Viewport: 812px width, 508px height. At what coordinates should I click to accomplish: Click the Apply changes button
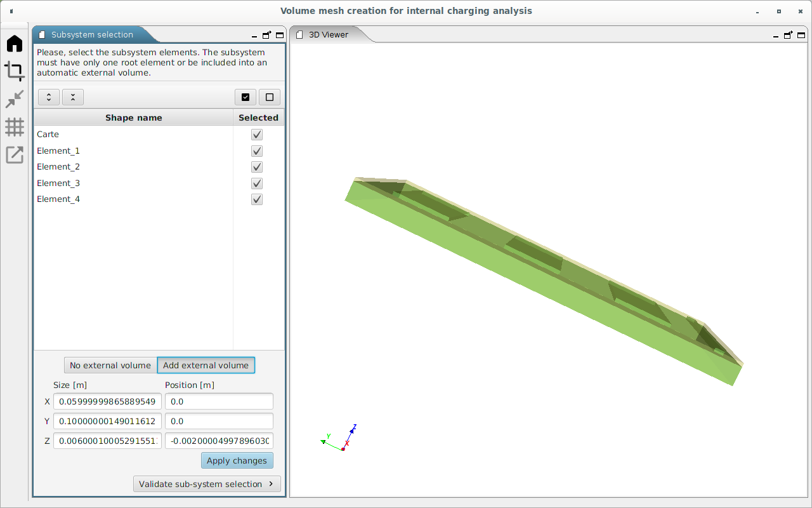coord(237,461)
